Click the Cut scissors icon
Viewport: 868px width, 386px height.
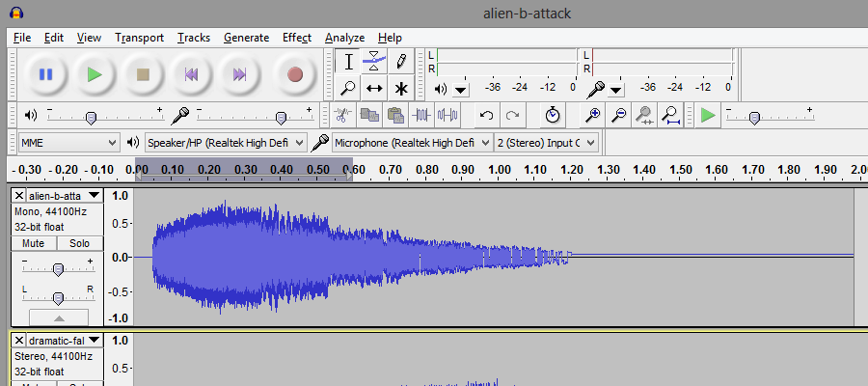pyautogui.click(x=341, y=116)
